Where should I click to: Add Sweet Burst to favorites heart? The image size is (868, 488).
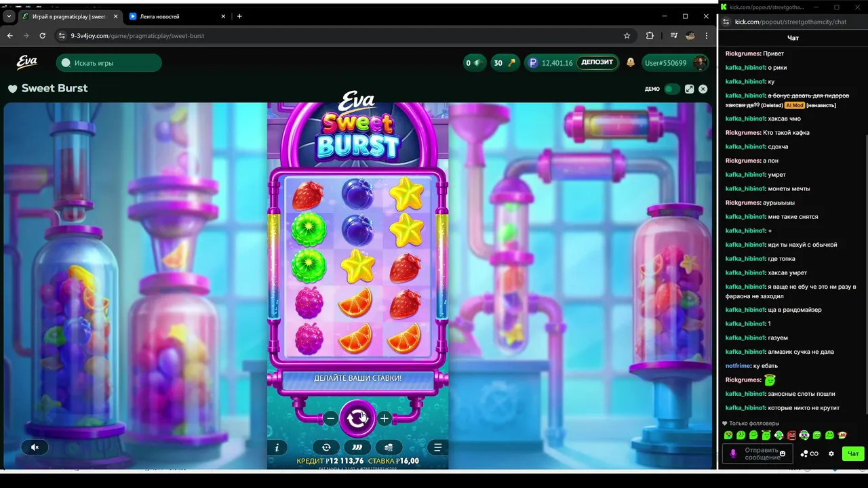tap(12, 88)
